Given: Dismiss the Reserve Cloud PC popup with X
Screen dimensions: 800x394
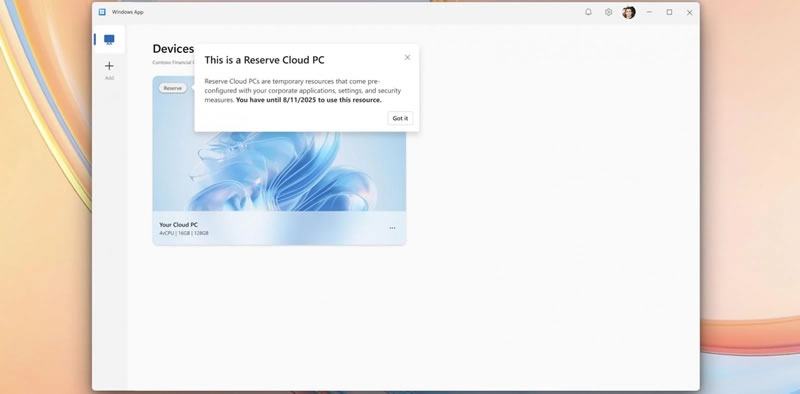Looking at the screenshot, I should pos(407,57).
